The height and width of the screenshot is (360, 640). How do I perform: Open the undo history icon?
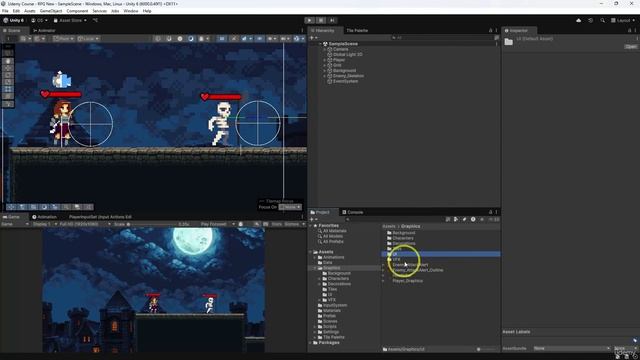click(590, 20)
